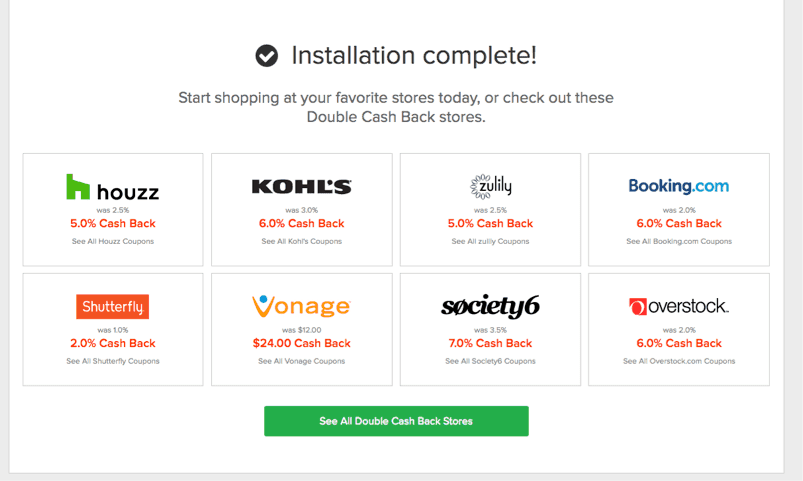The image size is (803, 481).
Task: Open the Kohl's logo tile
Action: click(302, 186)
